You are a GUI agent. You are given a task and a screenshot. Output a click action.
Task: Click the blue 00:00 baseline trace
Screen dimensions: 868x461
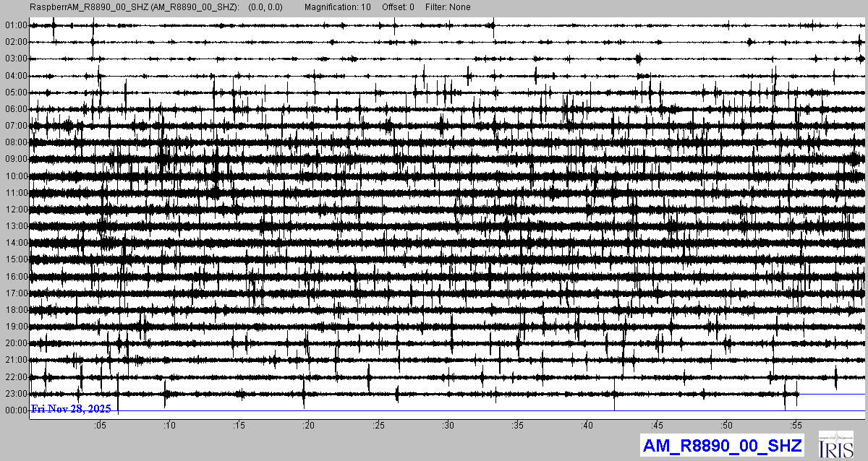[x=506, y=411]
